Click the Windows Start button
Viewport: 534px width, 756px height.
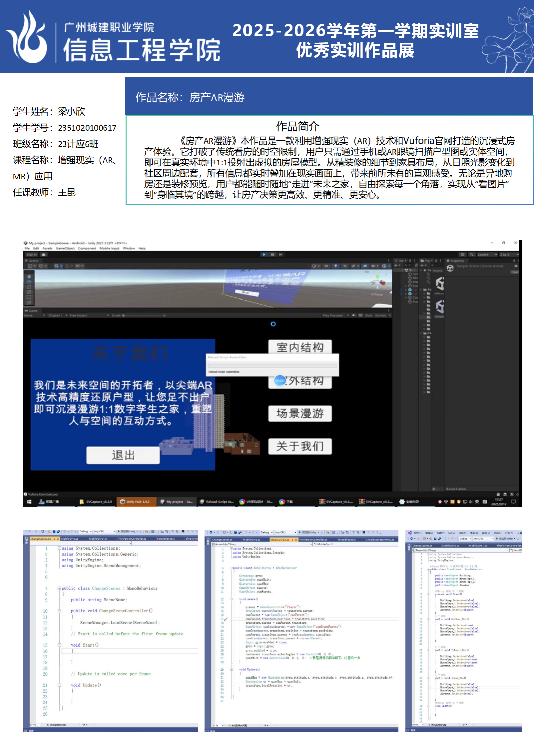coord(29,501)
